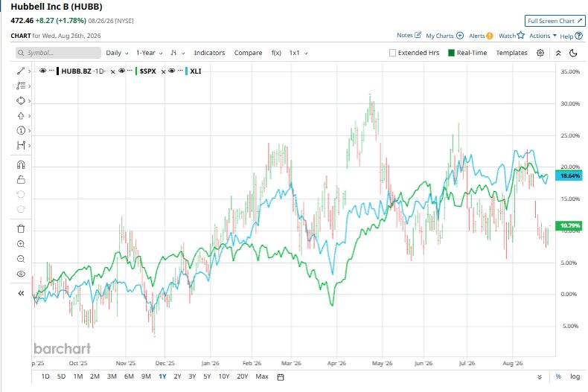The height and width of the screenshot is (392, 588).
Task: Enable the Extended Hrs checkbox
Action: tap(392, 53)
